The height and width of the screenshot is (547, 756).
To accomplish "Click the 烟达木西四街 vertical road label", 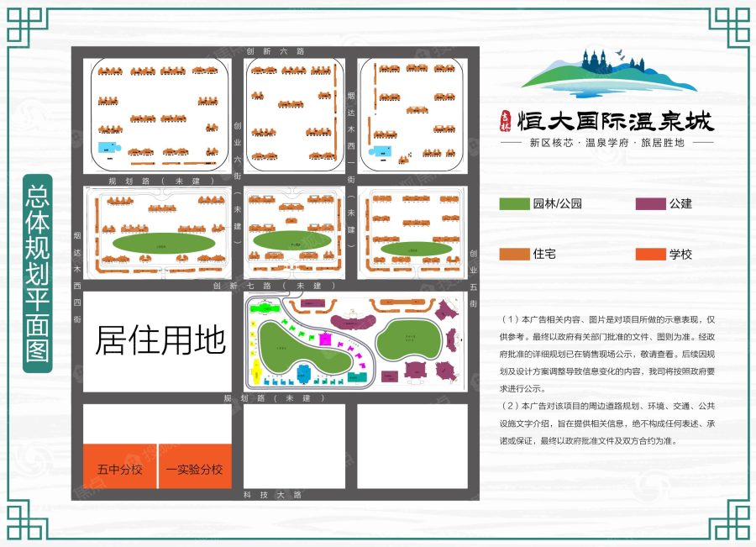I will point(77,277).
